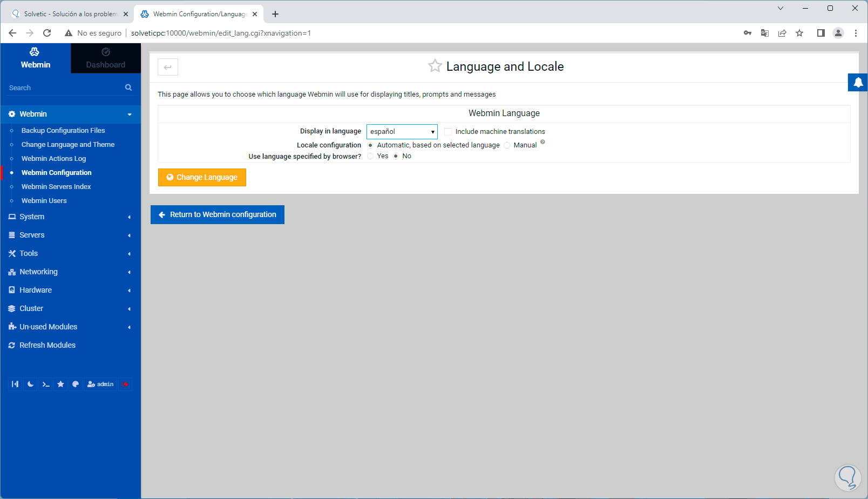This screenshot has height=499, width=868.
Task: Open theme configuration palette icon
Action: [x=76, y=384]
